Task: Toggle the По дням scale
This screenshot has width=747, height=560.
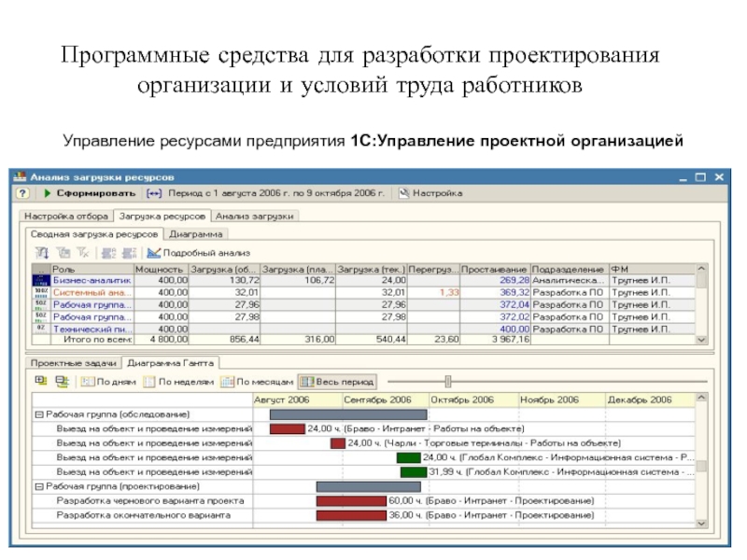Action: tap(110, 381)
